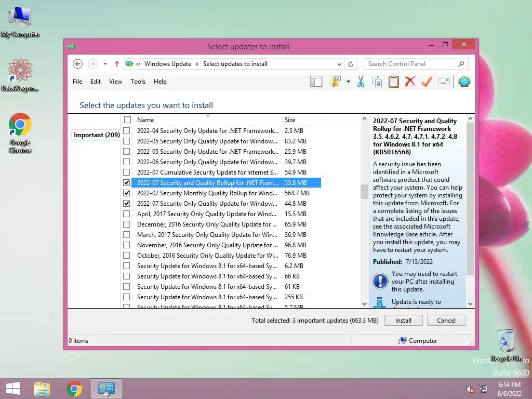532x399 pixels.
Task: Click the search magnifier icon
Action: click(x=461, y=64)
